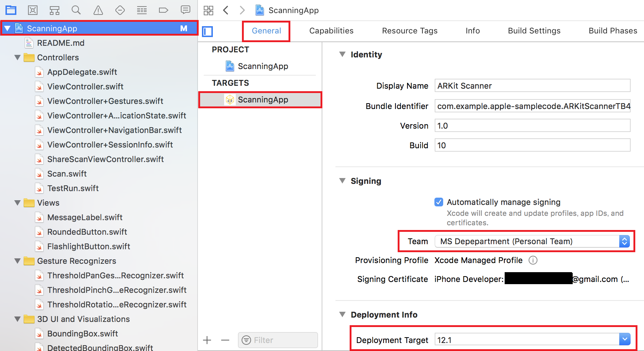Click the ScanningApp target app icon

click(230, 100)
